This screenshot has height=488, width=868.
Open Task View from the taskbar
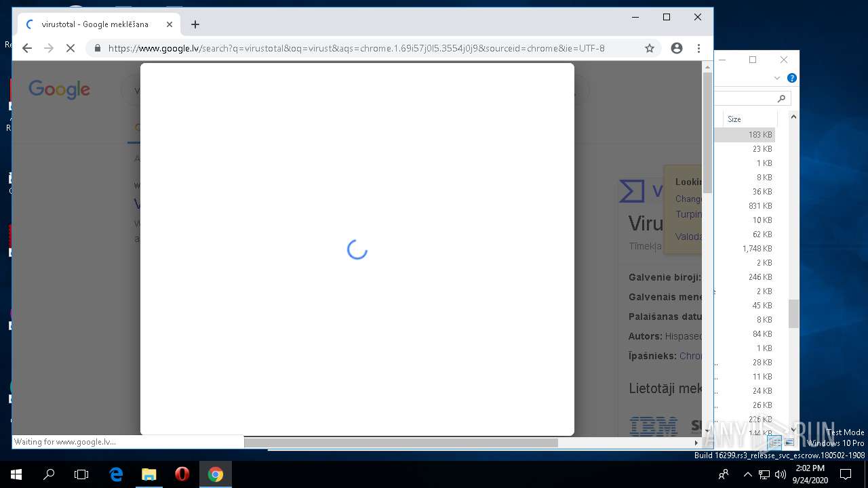tap(81, 474)
